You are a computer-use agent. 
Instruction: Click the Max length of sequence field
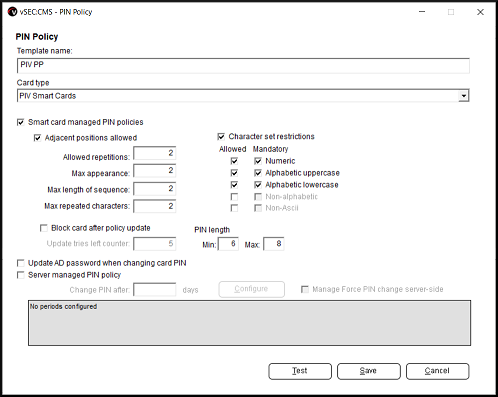pyautogui.click(x=155, y=189)
